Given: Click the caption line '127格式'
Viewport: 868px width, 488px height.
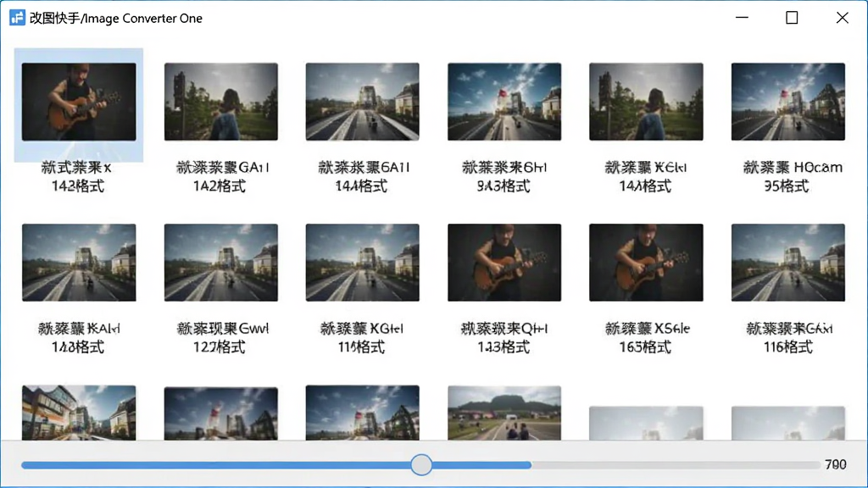Looking at the screenshot, I should pos(220,347).
